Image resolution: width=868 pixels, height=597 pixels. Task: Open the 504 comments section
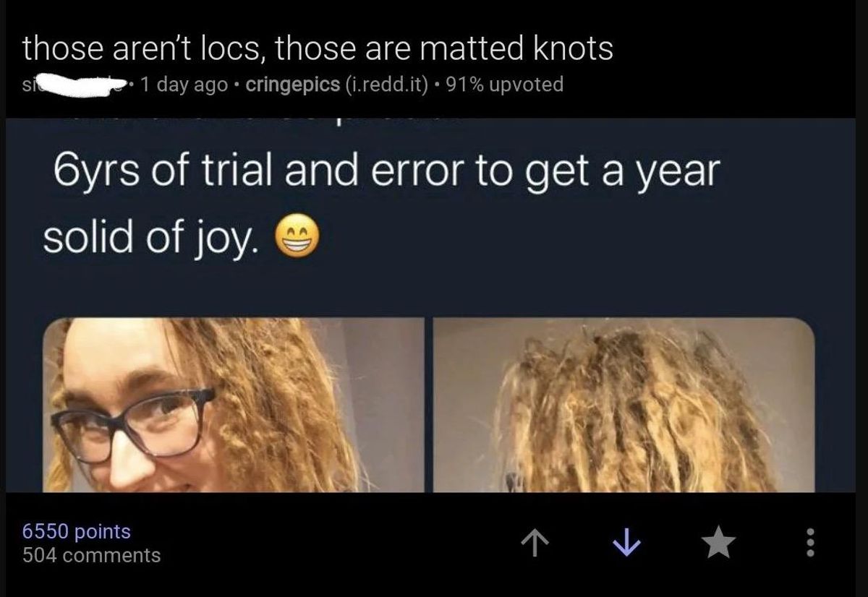pyautogui.click(x=92, y=555)
